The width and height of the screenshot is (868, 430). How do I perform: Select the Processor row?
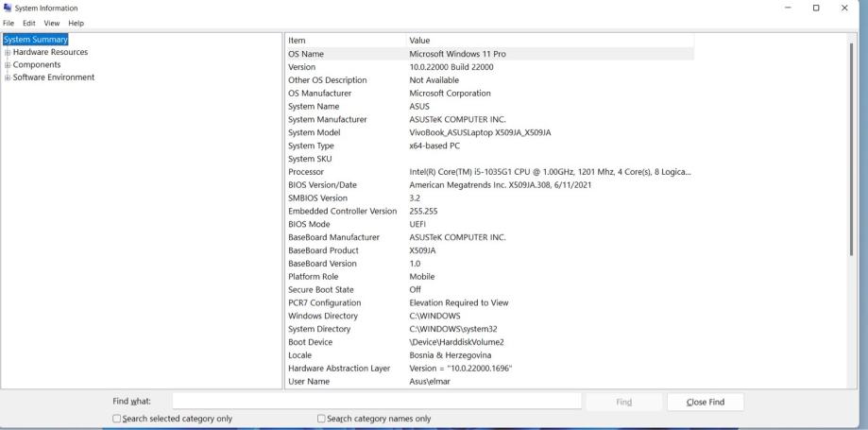point(489,172)
